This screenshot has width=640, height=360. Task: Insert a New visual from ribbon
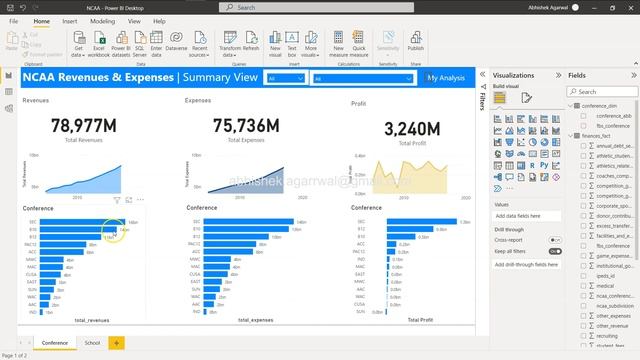coord(275,44)
